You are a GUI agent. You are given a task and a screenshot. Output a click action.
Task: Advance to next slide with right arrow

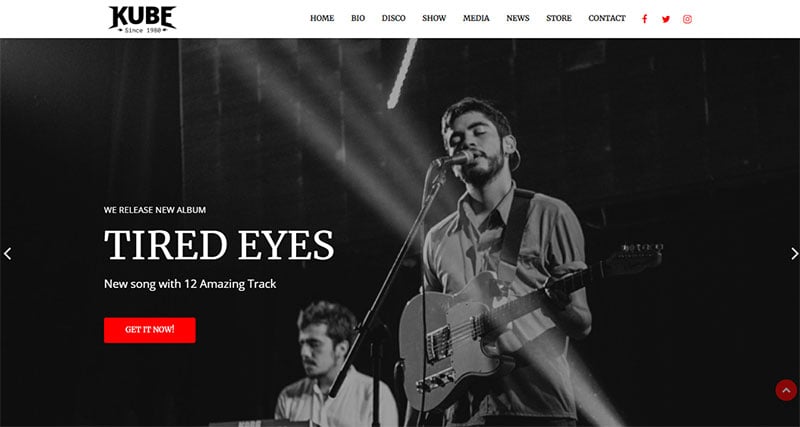[x=794, y=254]
